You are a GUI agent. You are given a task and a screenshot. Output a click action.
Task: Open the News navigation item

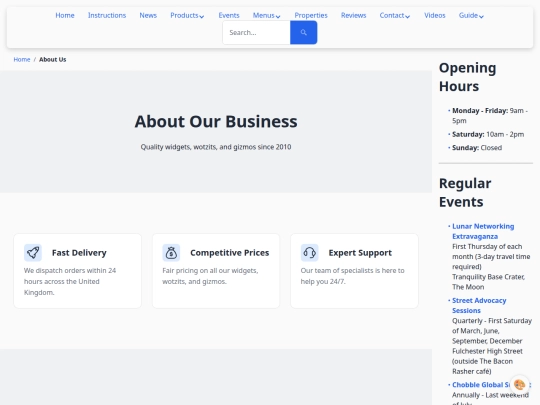click(x=148, y=15)
